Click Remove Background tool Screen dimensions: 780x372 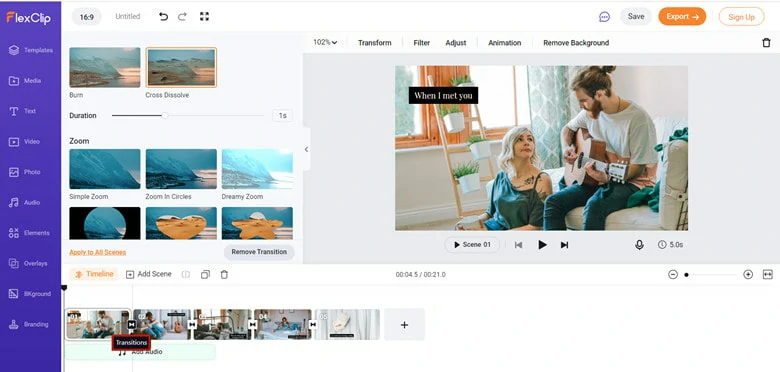(x=576, y=43)
